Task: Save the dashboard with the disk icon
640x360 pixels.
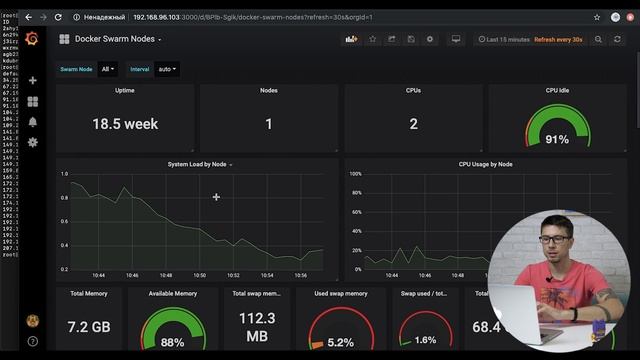Action: point(411,39)
